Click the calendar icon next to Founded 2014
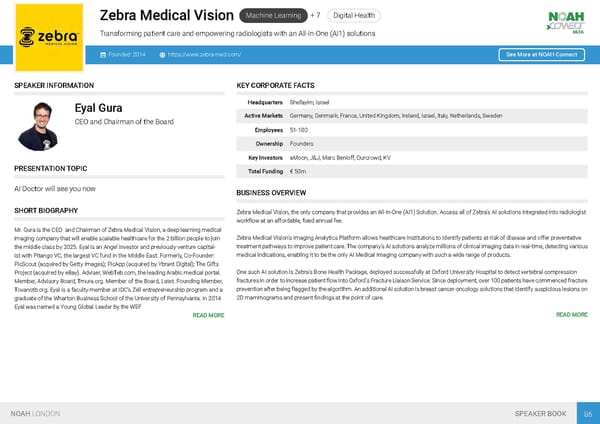Viewport: 600px width, 424px height. pyautogui.click(x=104, y=53)
